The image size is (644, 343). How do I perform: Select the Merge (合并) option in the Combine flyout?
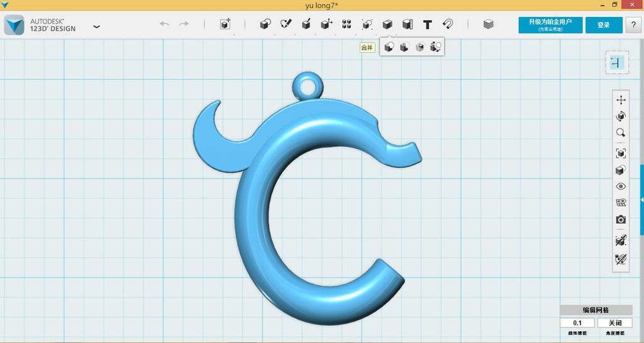(x=389, y=47)
